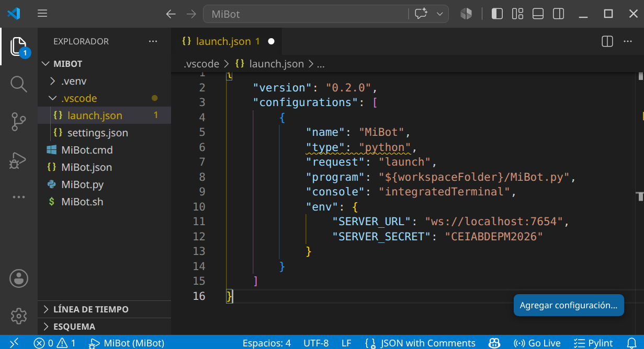Select launch.json in the Explorer tree
644x349 pixels.
coord(104,115)
